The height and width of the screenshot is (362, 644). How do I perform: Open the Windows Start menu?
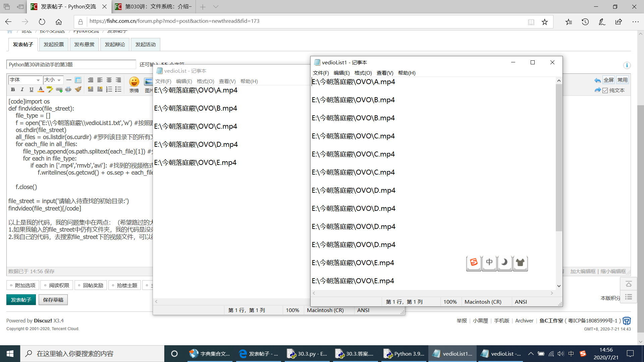(x=10, y=354)
